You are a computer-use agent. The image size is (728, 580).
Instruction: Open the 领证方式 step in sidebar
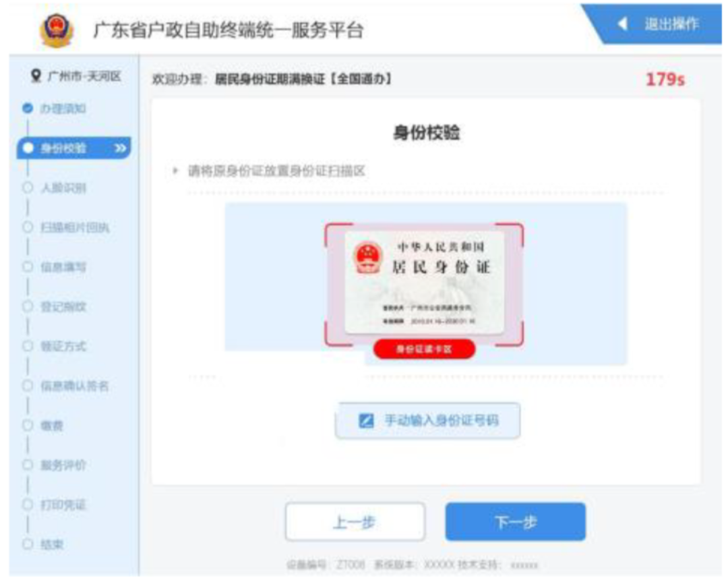pyautogui.click(x=63, y=347)
